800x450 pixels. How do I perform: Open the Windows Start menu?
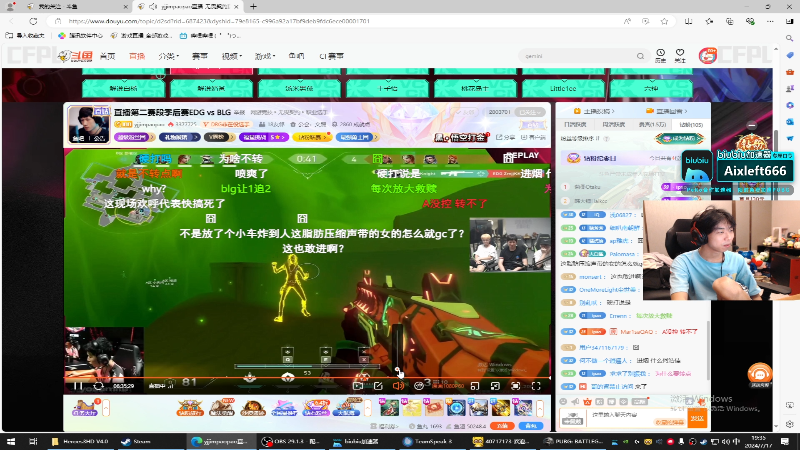click(11, 442)
